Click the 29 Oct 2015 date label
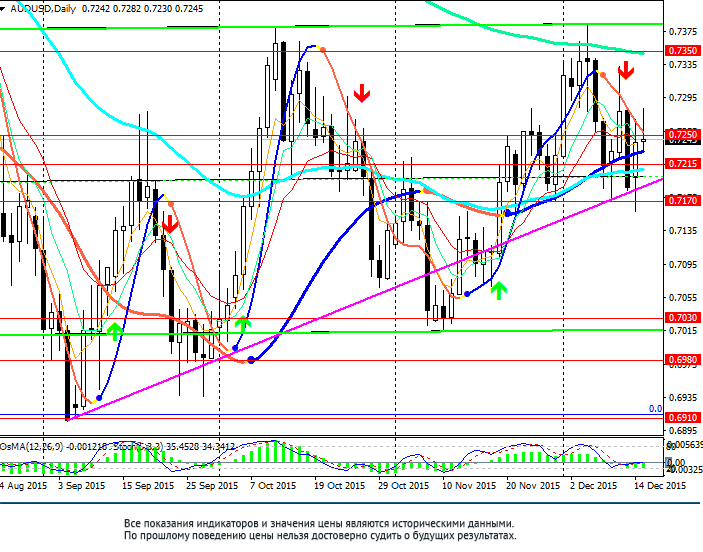Screen dimensions: 703x552 point(404,486)
